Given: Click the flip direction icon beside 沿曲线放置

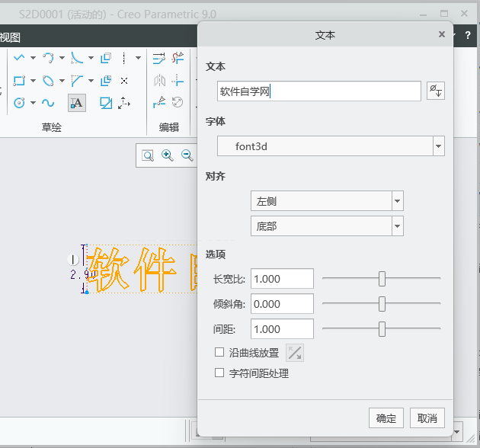Looking at the screenshot, I should pos(295,353).
